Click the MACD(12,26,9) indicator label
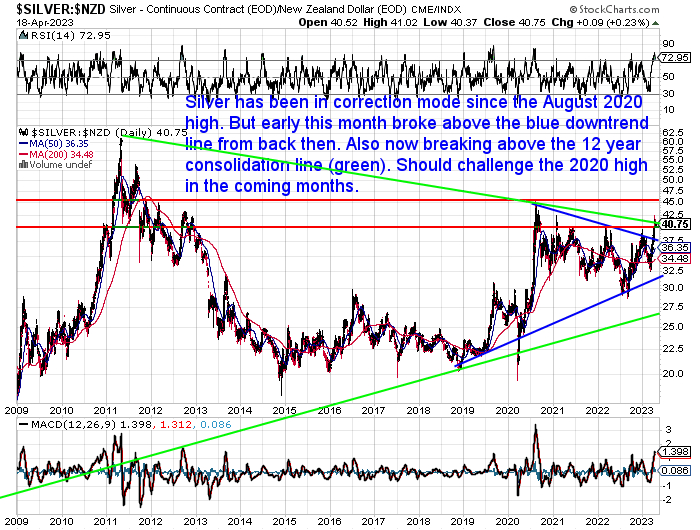The height and width of the screenshot is (530, 700). [74, 424]
